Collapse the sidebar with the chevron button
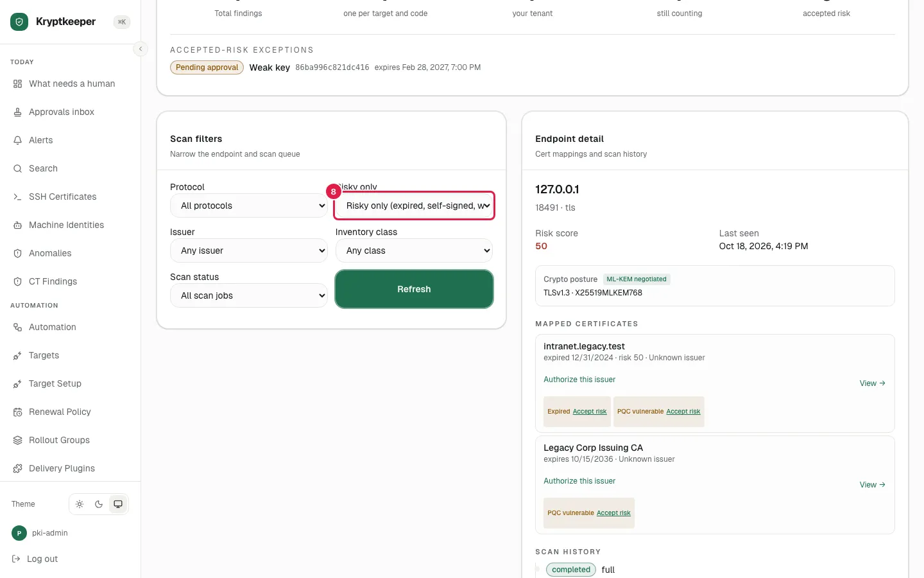Viewport: 924px width, 578px height. 141,49
